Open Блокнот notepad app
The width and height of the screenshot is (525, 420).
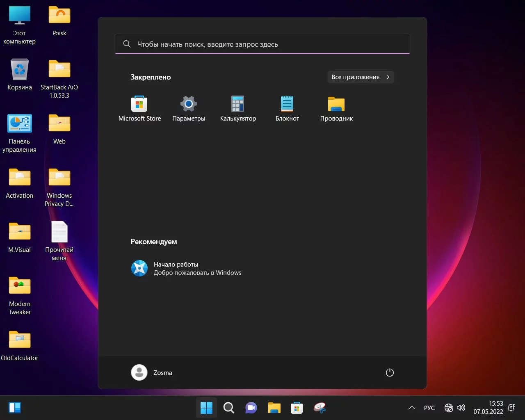pyautogui.click(x=287, y=108)
